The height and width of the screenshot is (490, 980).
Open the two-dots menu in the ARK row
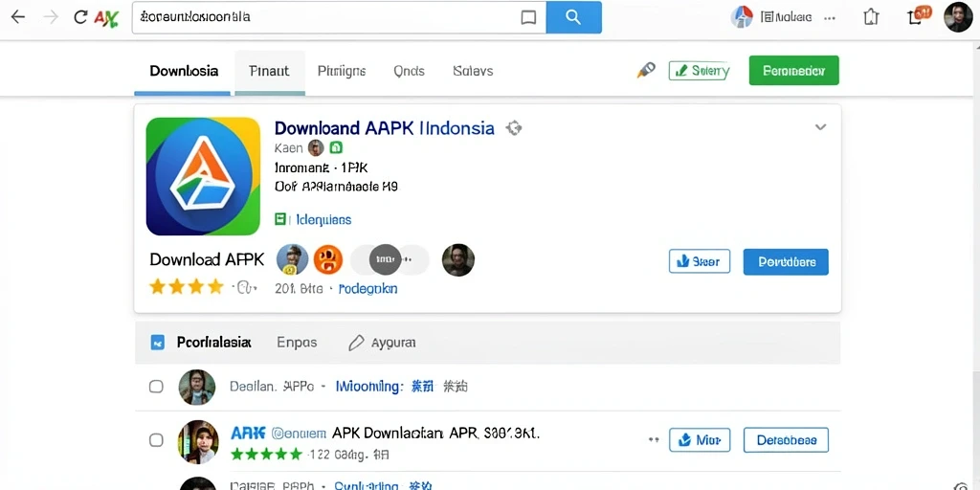[654, 440]
